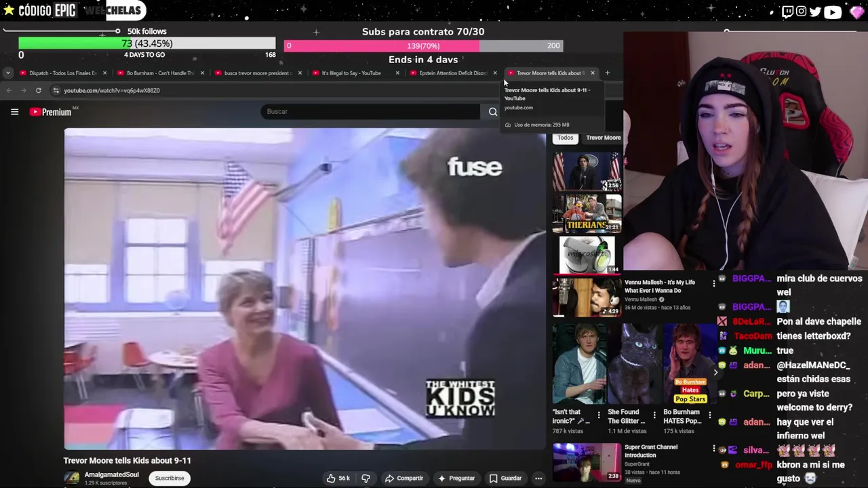Dislike the video with thumbs down
Screen dimensions: 868x488
click(366, 479)
